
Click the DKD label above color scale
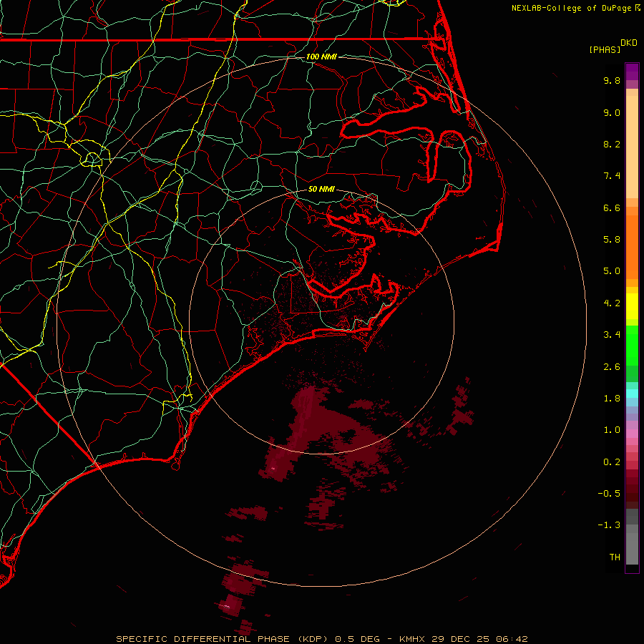(629, 42)
